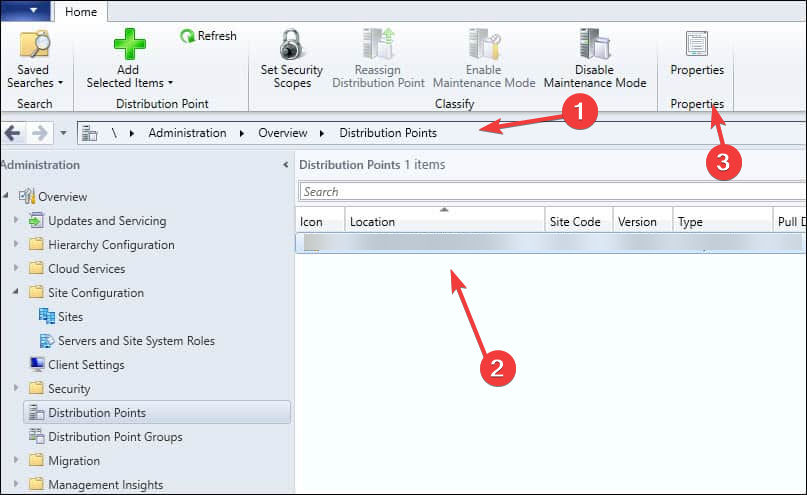Open Set Security Scopes padlock icon

click(x=292, y=44)
